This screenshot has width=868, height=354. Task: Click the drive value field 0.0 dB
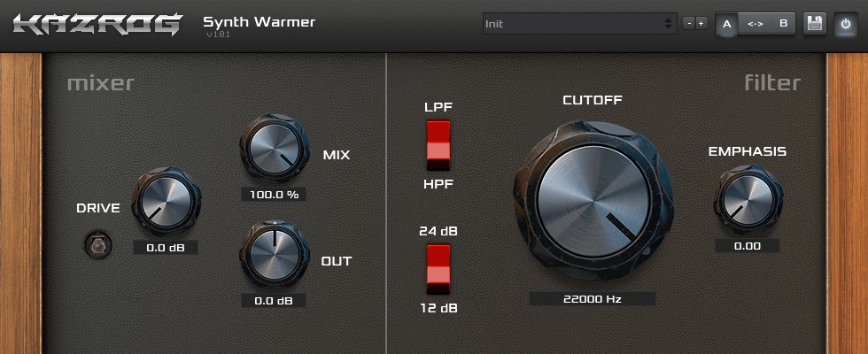(166, 248)
